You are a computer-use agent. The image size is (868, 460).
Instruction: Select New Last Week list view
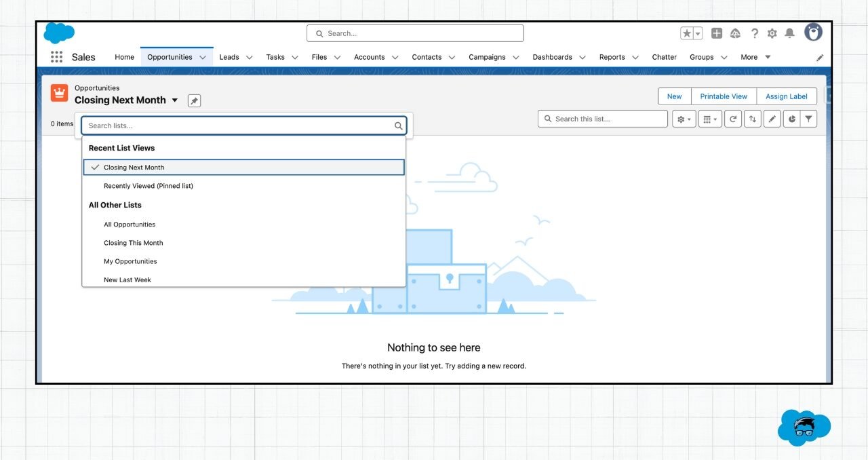pos(244,279)
